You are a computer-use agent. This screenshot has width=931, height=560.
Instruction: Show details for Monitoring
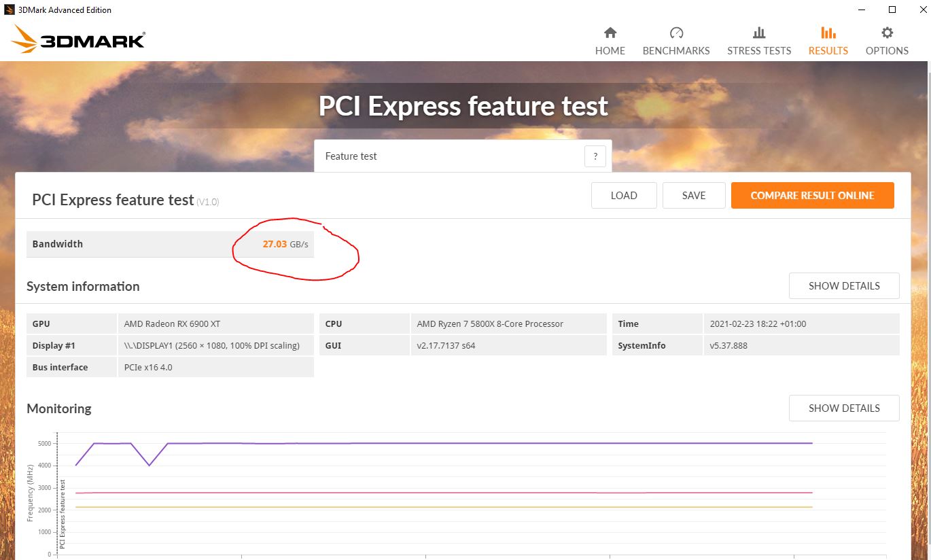(x=844, y=408)
